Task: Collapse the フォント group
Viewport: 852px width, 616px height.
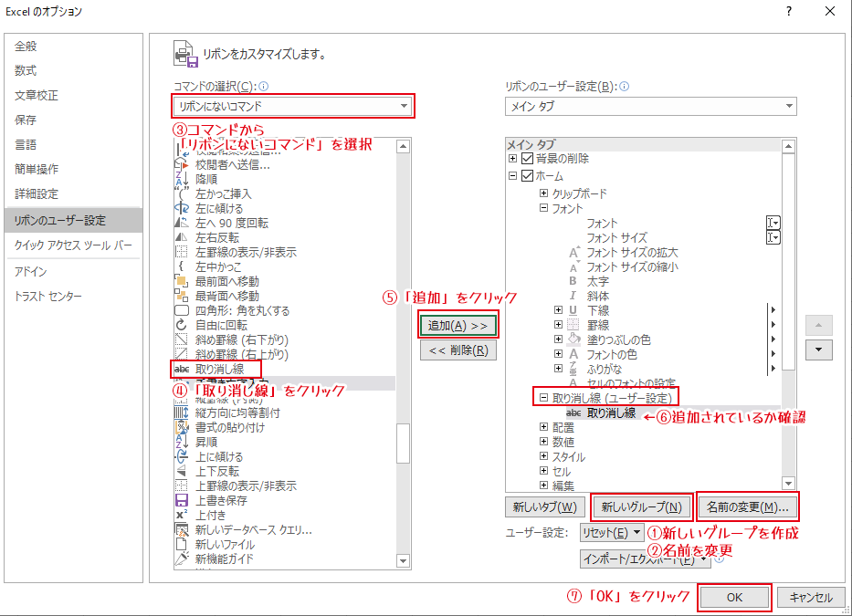Action: 543,208
